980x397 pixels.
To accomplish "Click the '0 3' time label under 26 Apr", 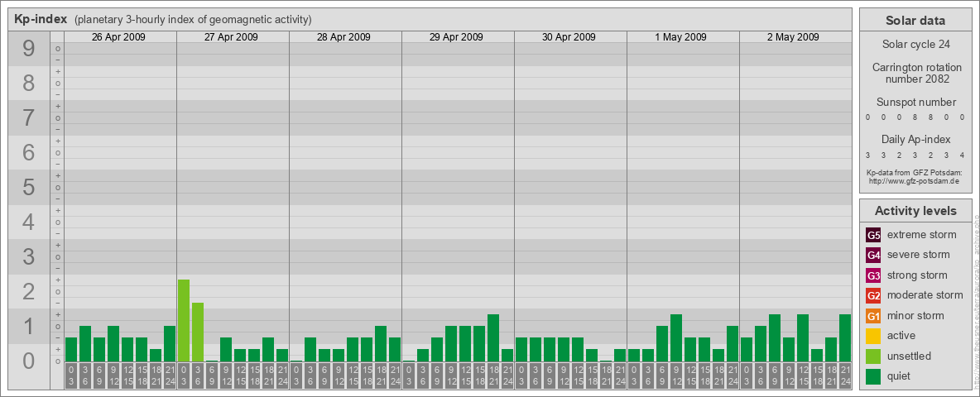I will [x=71, y=375].
